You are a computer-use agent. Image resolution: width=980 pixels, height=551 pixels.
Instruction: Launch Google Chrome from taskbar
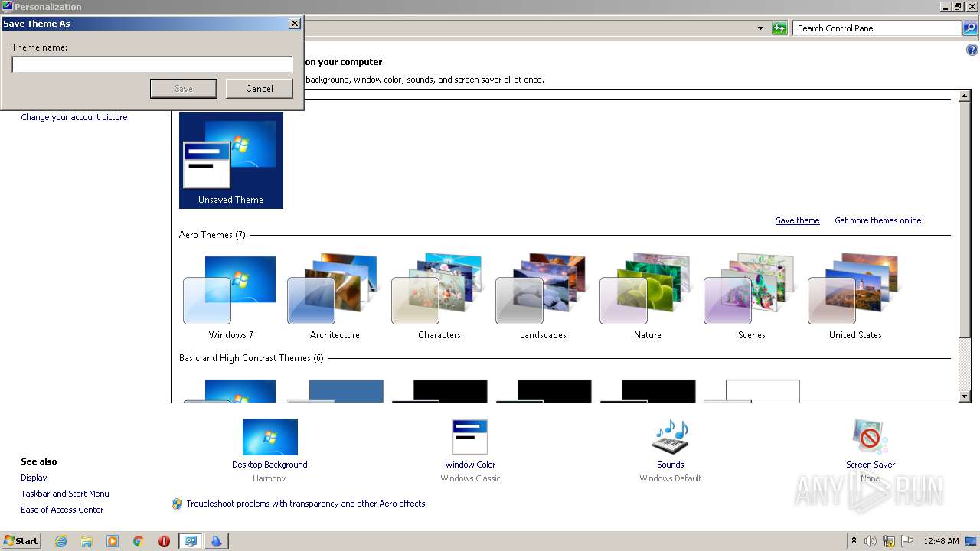(x=139, y=541)
